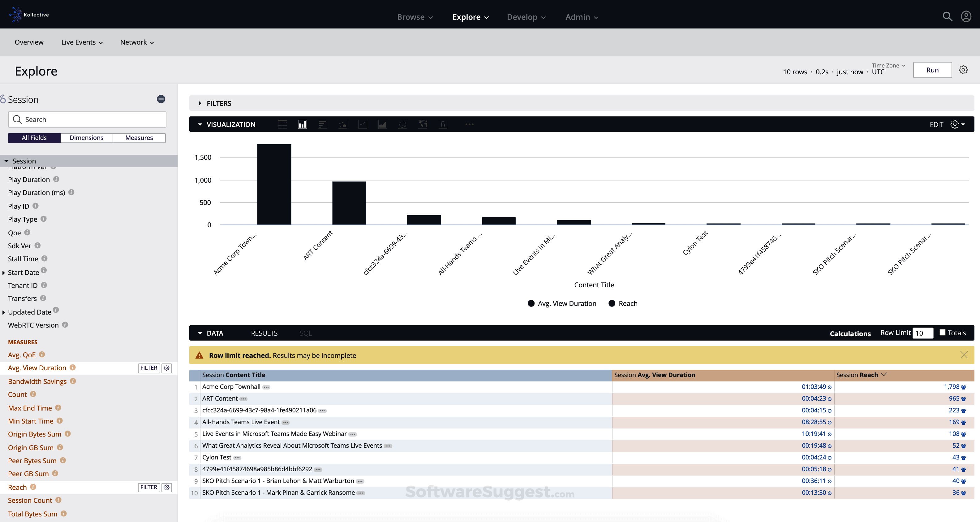
Task: Collapse the Session field panel
Action: pos(161,99)
